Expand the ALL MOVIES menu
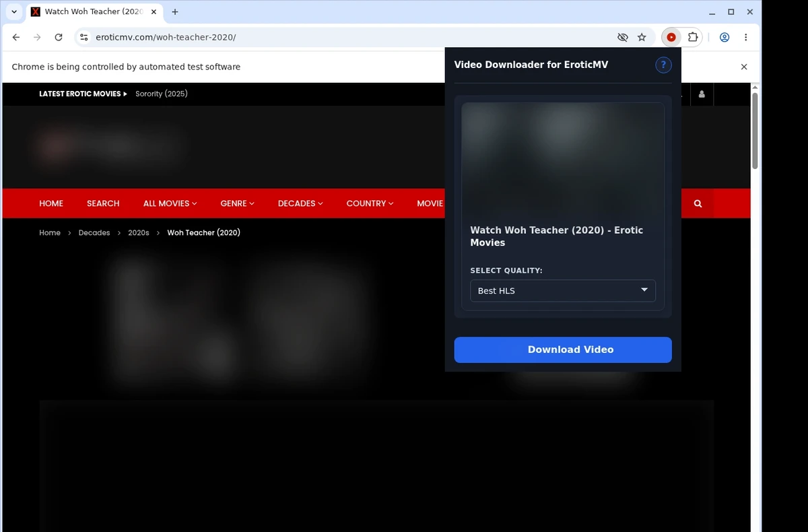808x532 pixels. pos(170,203)
